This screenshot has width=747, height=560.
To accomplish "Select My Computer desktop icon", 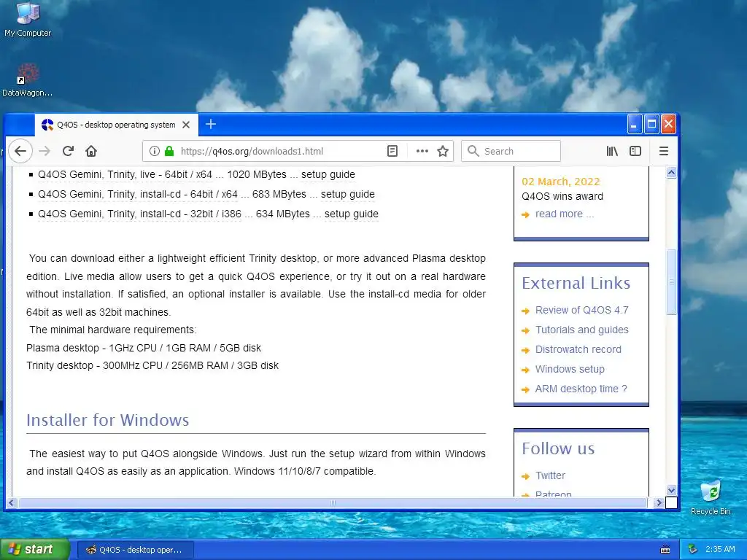I will click(x=28, y=20).
